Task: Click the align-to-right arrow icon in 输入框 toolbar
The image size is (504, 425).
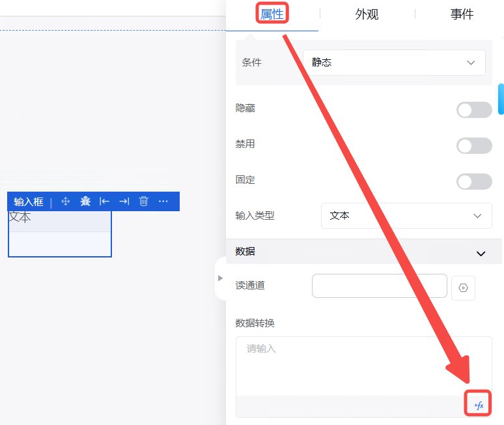Action: click(124, 201)
